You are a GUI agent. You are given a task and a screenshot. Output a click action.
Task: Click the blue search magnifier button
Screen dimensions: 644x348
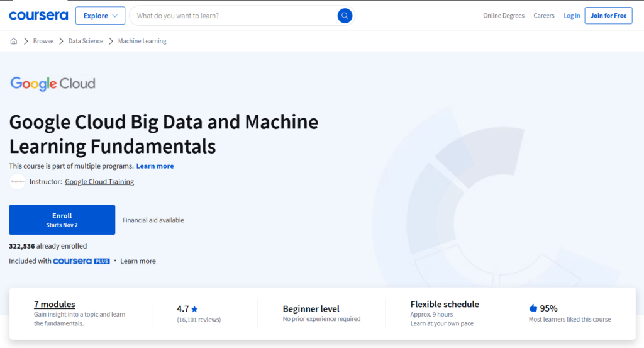(x=345, y=16)
